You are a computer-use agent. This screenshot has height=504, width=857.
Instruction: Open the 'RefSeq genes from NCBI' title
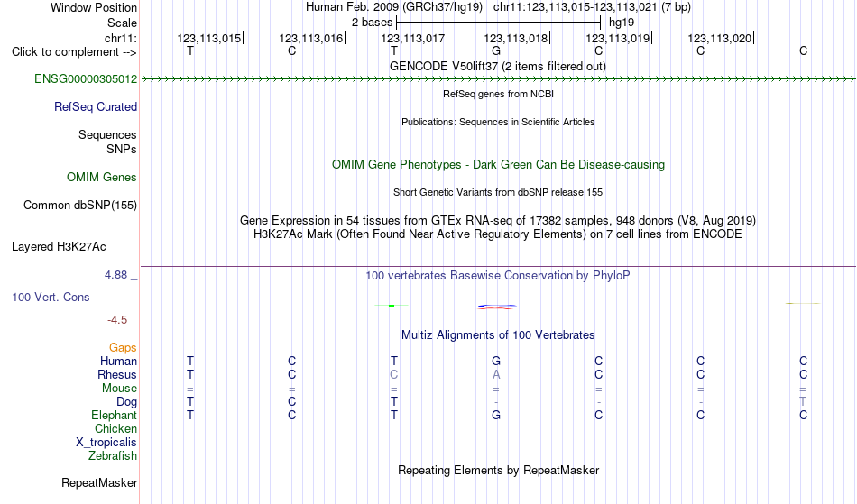point(498,94)
